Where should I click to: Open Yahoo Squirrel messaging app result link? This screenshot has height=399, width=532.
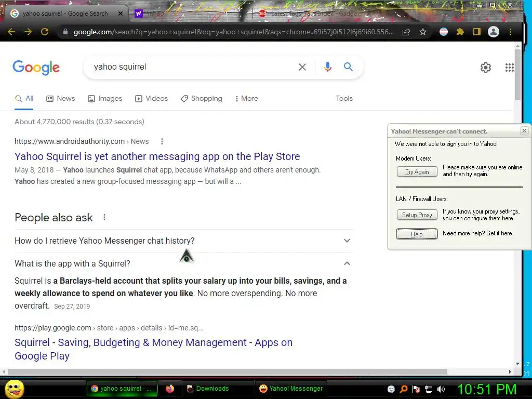click(x=157, y=156)
